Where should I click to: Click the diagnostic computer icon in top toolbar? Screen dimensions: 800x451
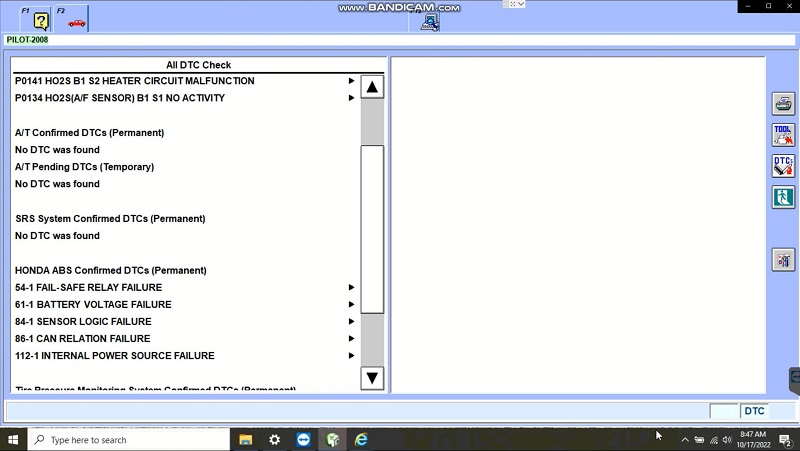(x=430, y=22)
